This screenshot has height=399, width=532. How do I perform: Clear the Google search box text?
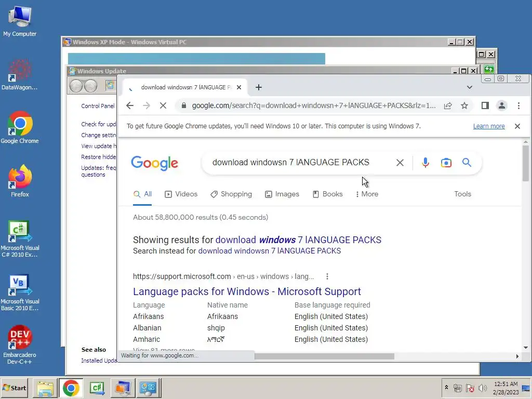pos(400,163)
